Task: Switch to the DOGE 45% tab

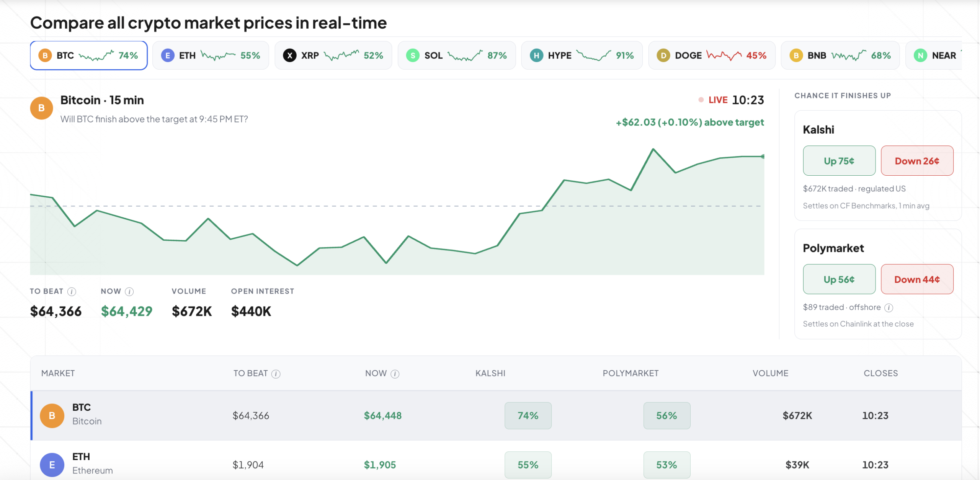Action: [x=712, y=56]
